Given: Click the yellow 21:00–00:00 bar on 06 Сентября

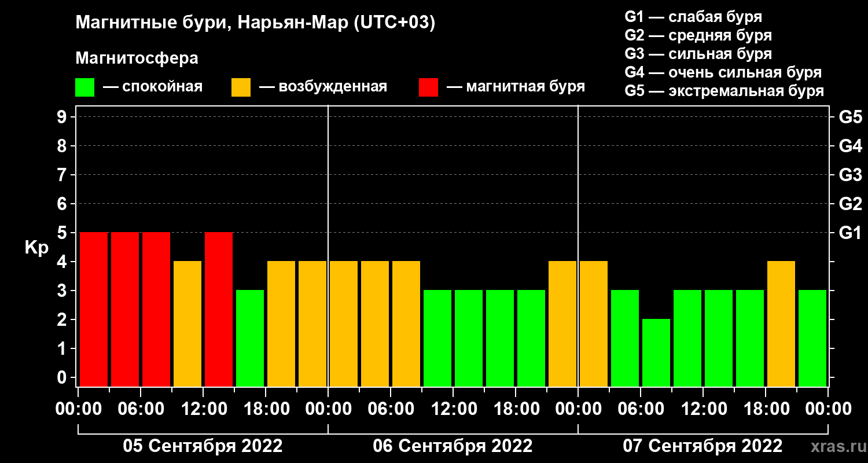Looking at the screenshot, I should click(562, 324).
